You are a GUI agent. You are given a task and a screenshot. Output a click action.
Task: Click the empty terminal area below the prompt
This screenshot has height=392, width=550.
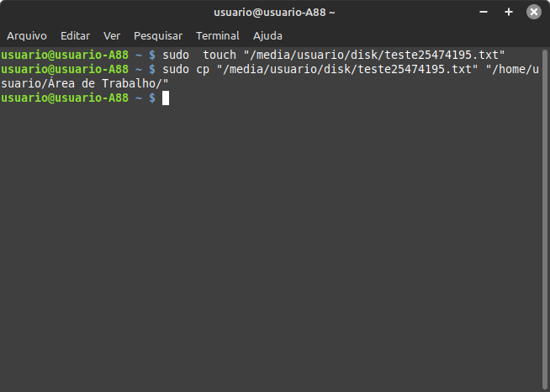tap(271, 246)
